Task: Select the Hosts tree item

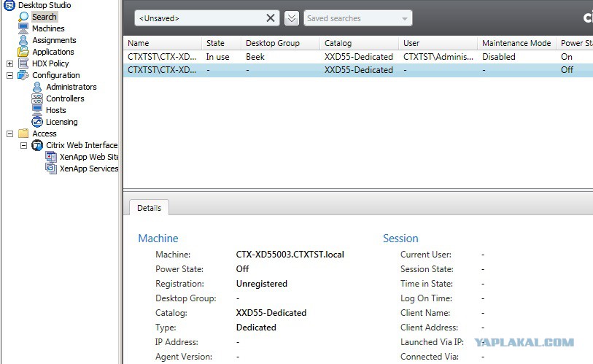Action: (55, 110)
